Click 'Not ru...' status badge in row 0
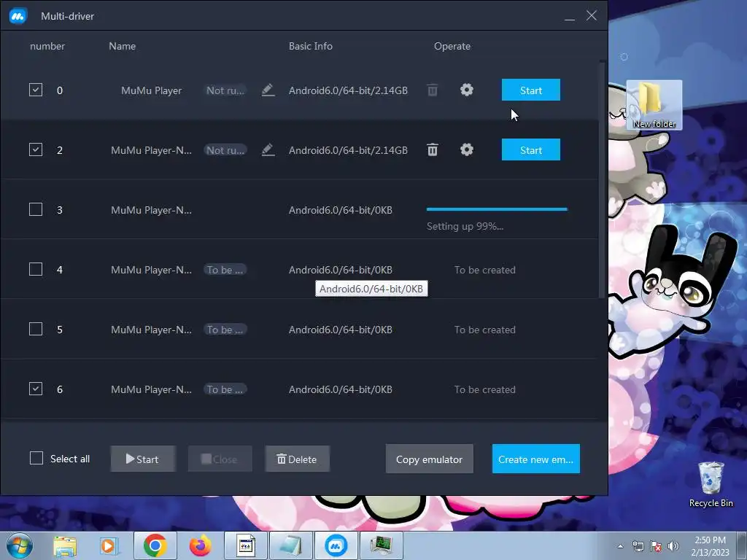The width and height of the screenshot is (747, 560). (225, 90)
